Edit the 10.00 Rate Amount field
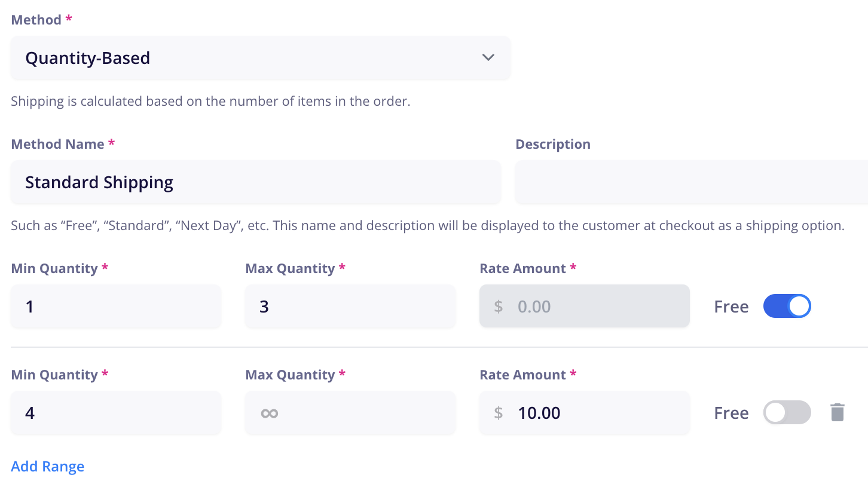The image size is (868, 484). pos(585,413)
